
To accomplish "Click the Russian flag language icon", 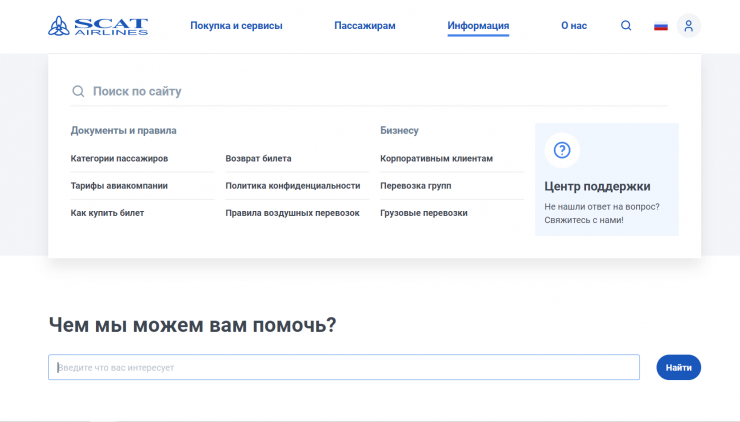I will pyautogui.click(x=661, y=26).
